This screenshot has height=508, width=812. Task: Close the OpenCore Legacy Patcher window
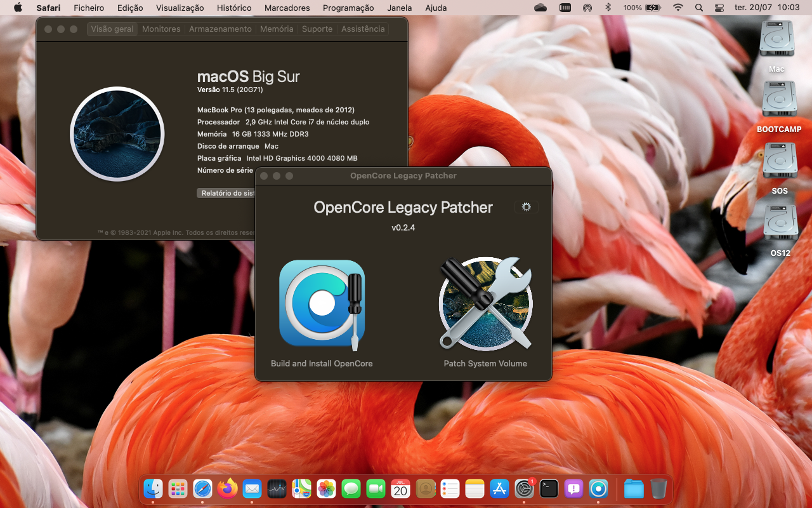point(264,176)
